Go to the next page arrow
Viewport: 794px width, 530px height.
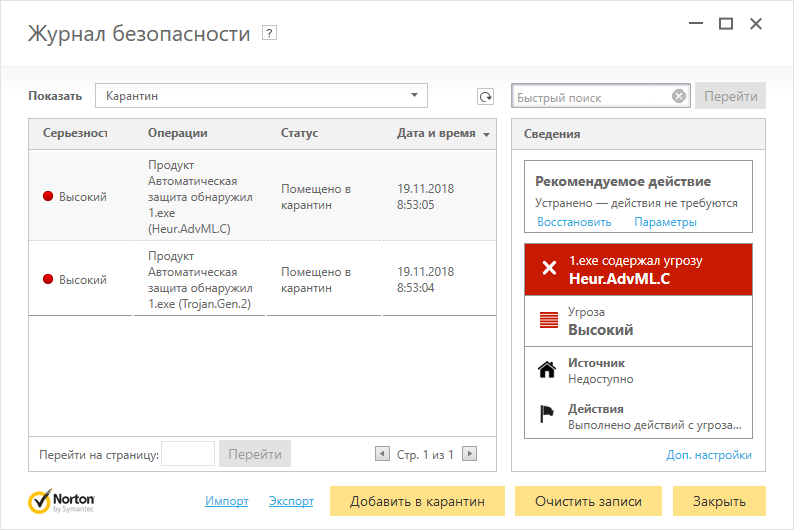click(469, 454)
